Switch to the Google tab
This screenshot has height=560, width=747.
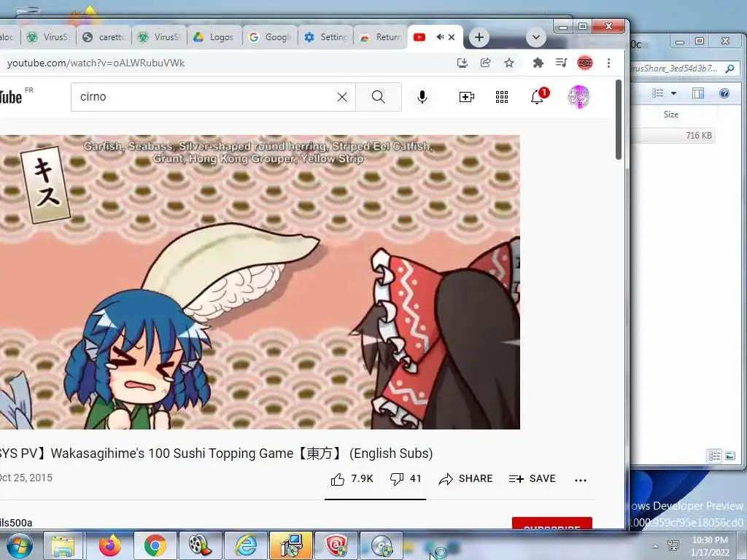pyautogui.click(x=270, y=37)
